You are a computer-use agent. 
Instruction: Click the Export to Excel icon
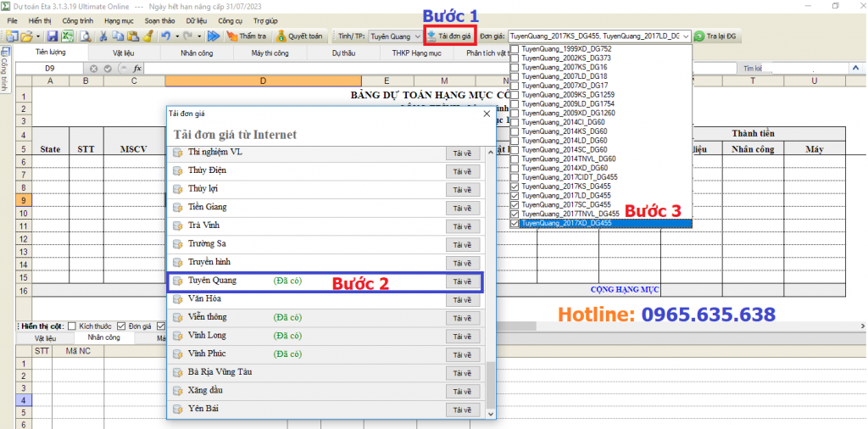(x=67, y=36)
